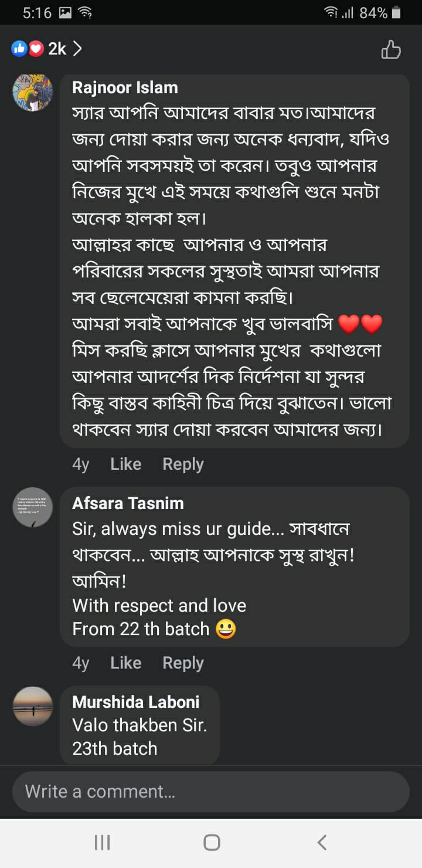Tap the thumbs-up like icon at top right
The height and width of the screenshot is (868, 422).
tap(391, 50)
